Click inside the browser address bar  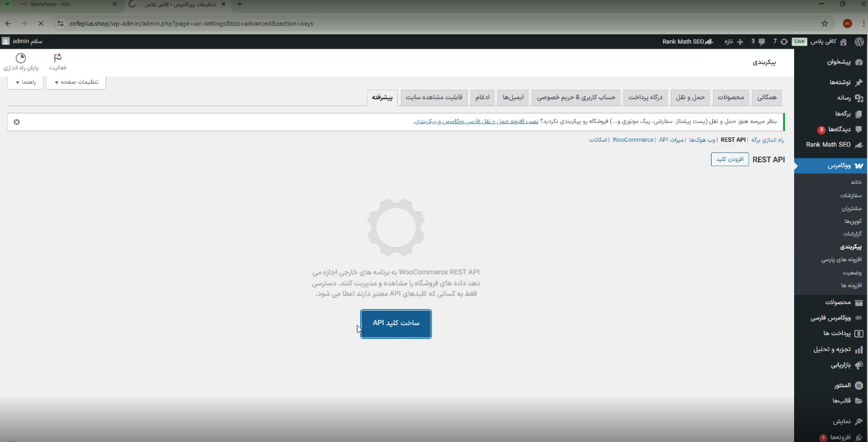[264, 23]
